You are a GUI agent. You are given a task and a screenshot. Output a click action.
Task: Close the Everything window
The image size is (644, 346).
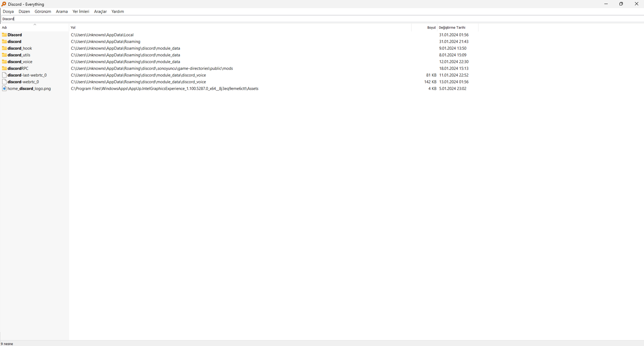click(636, 4)
